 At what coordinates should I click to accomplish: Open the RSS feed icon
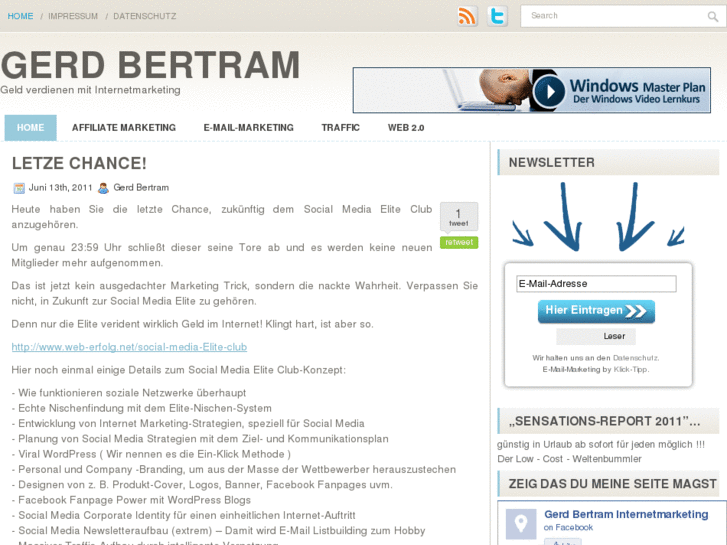coord(467,16)
